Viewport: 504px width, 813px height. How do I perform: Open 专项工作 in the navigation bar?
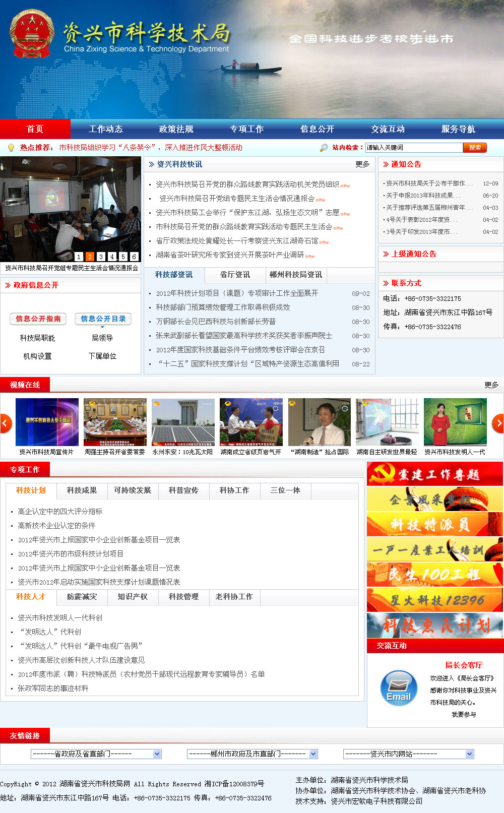pyautogui.click(x=247, y=129)
